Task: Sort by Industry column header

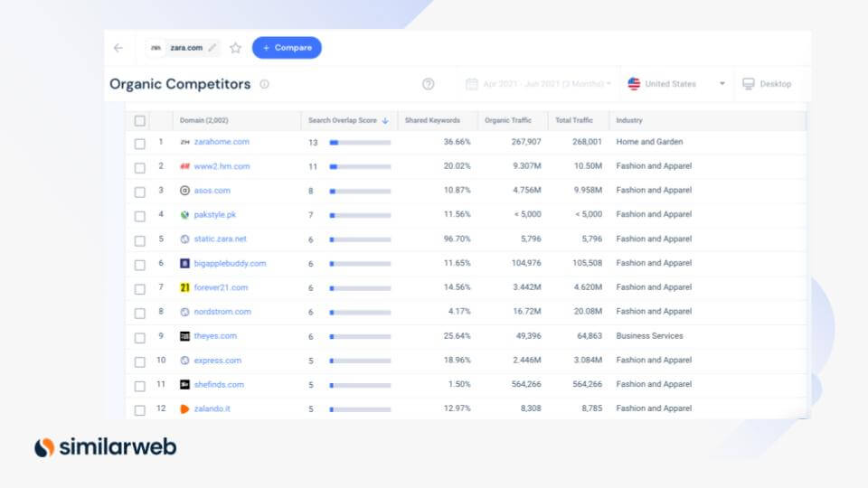Action: 629,120
